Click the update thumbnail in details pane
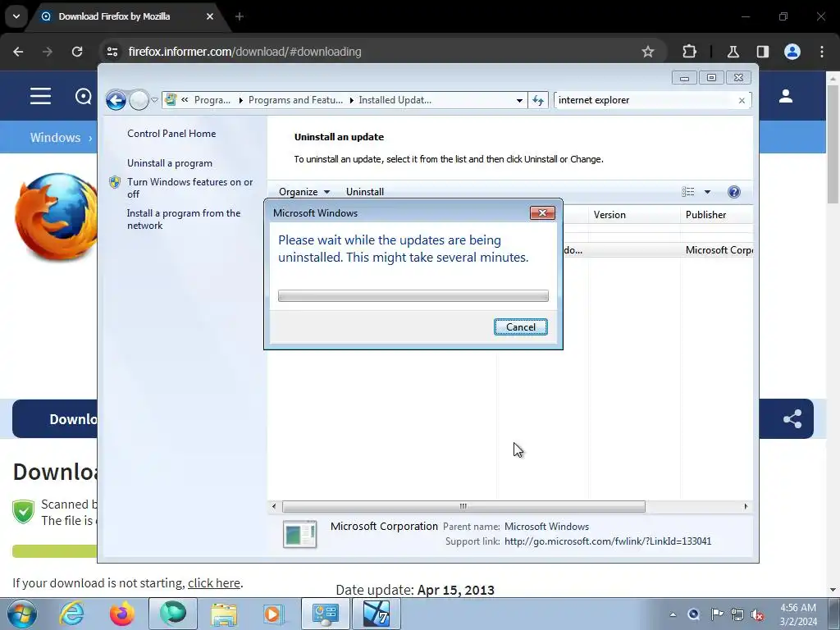 pyautogui.click(x=299, y=534)
